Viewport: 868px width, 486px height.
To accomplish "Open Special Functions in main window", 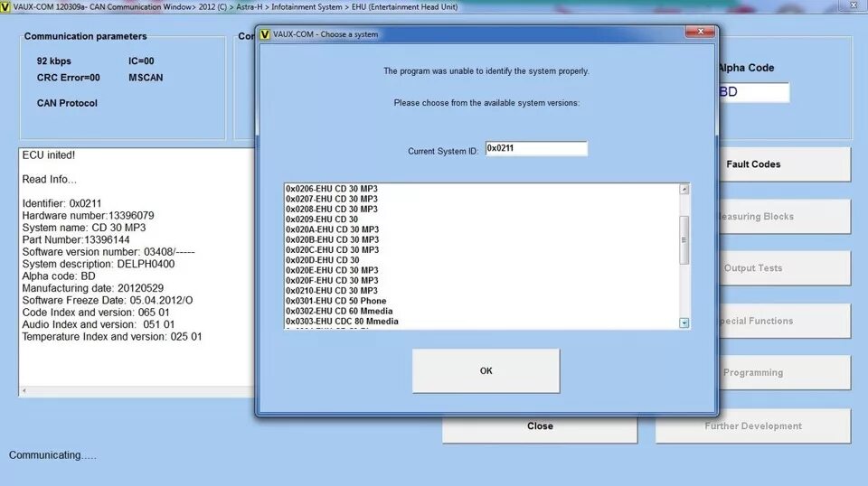I will coord(785,321).
